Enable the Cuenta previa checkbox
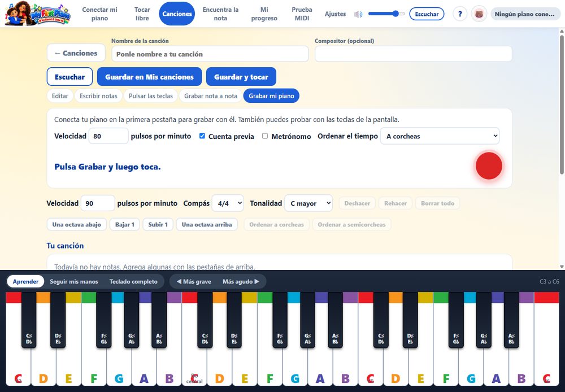The width and height of the screenshot is (565, 392). tap(202, 136)
